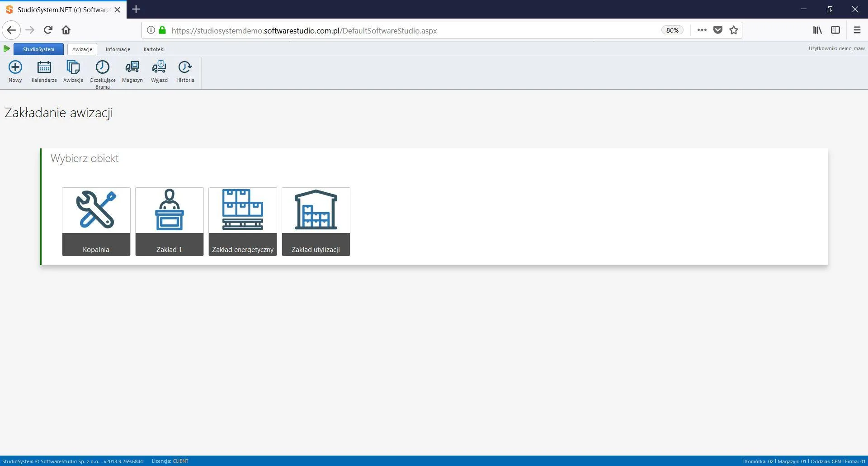Open the Magazyn forklift icon
868x466 pixels.
click(132, 67)
